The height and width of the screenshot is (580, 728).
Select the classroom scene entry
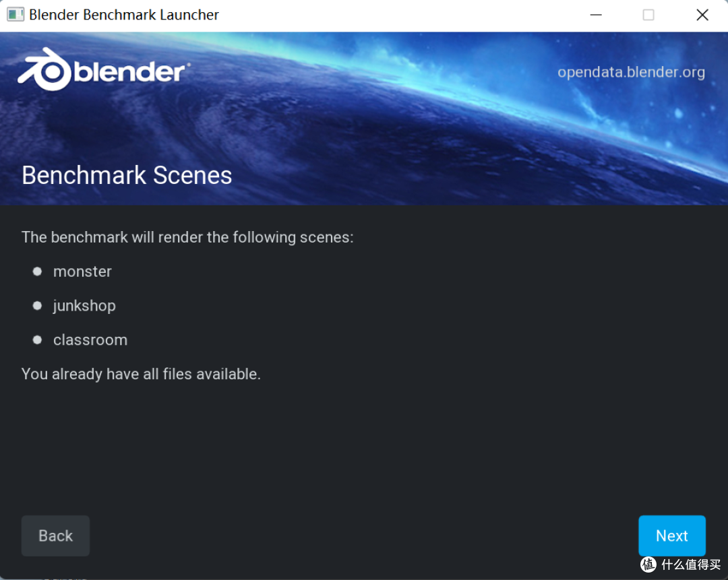[90, 340]
